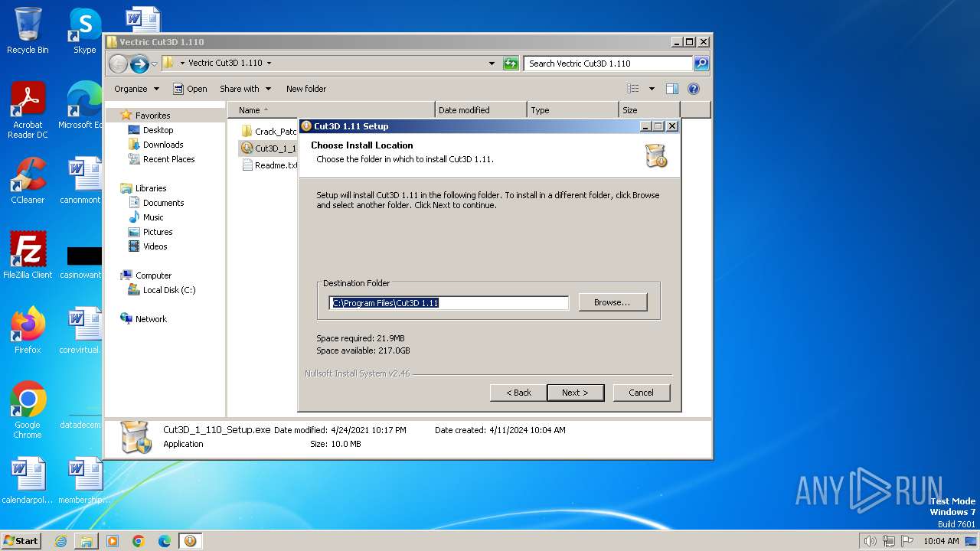This screenshot has height=551, width=980.
Task: Click the Chrome taskbar icon
Action: pos(139,541)
